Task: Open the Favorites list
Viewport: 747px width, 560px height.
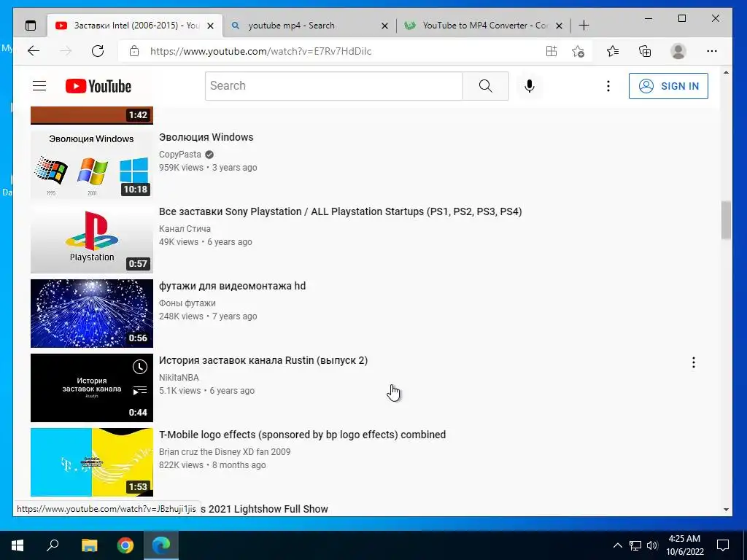Action: [613, 51]
